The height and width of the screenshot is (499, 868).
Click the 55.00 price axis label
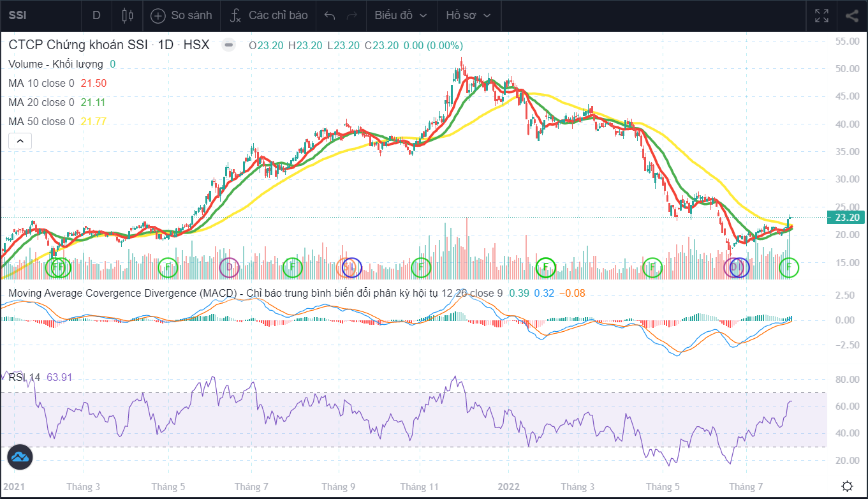coord(848,41)
